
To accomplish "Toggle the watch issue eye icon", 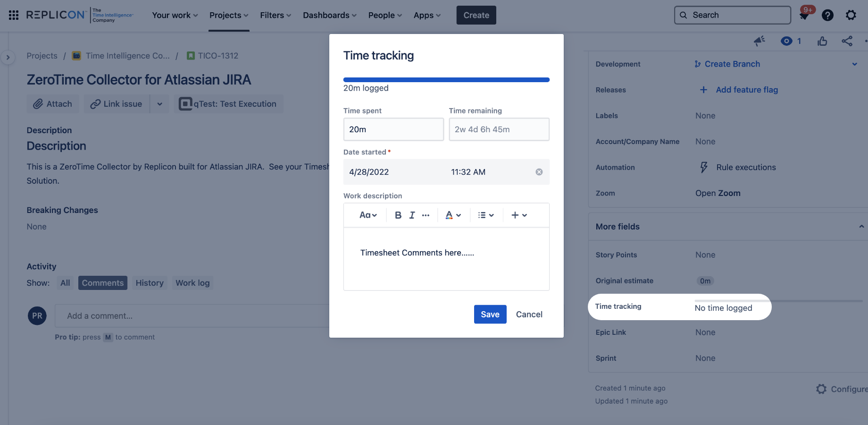I will click(786, 41).
